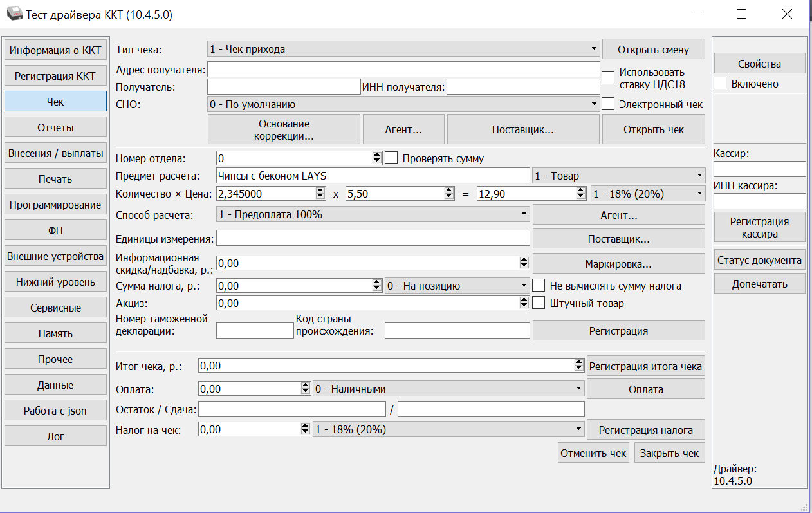Enable the 'Электронный чек' checkbox
Viewport: 812px width, 513px height.
pyautogui.click(x=608, y=104)
